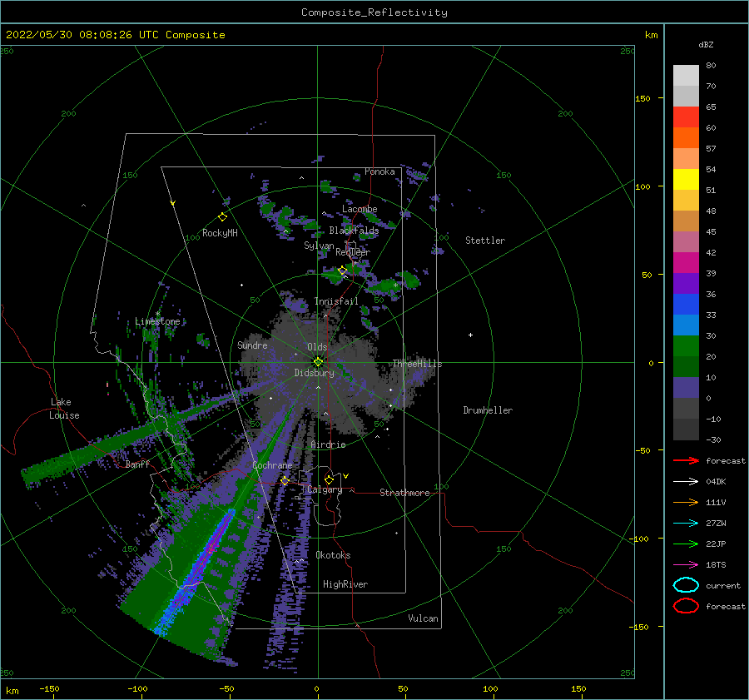
Task: Click the RedDeer city label
Action: [353, 252]
